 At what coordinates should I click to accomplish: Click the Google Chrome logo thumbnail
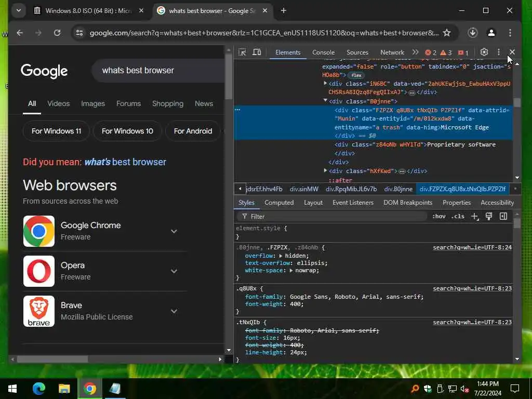point(38,231)
